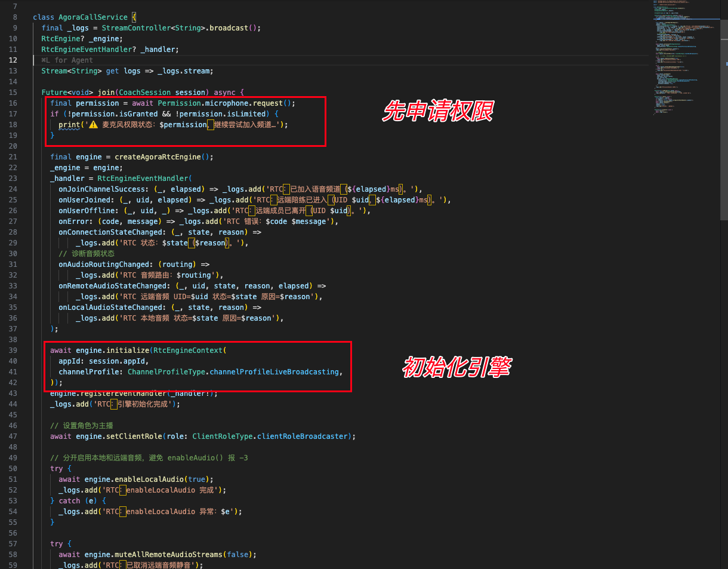Screen dimensions: 728x569
Task: Click the print call on line 18
Action: pyautogui.click(x=69, y=125)
